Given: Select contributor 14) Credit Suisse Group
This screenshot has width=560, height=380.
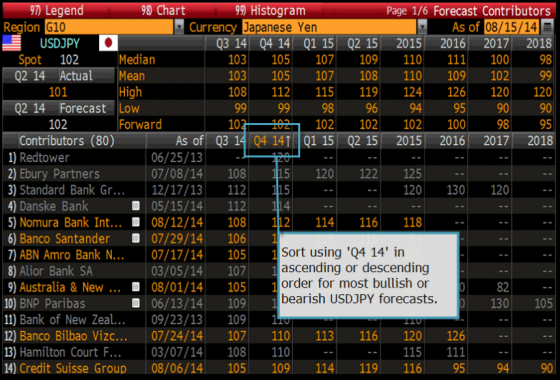Looking at the screenshot, I should pos(73,368).
